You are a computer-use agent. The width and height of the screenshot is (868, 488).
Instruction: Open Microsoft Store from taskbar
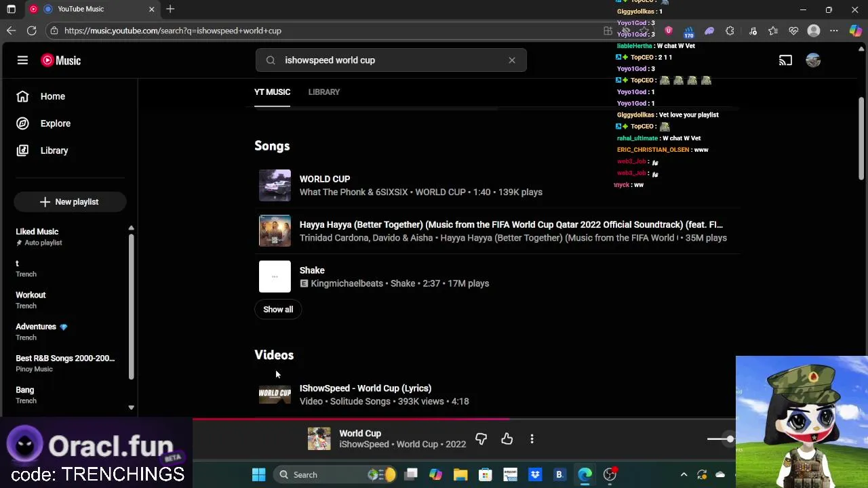485,474
